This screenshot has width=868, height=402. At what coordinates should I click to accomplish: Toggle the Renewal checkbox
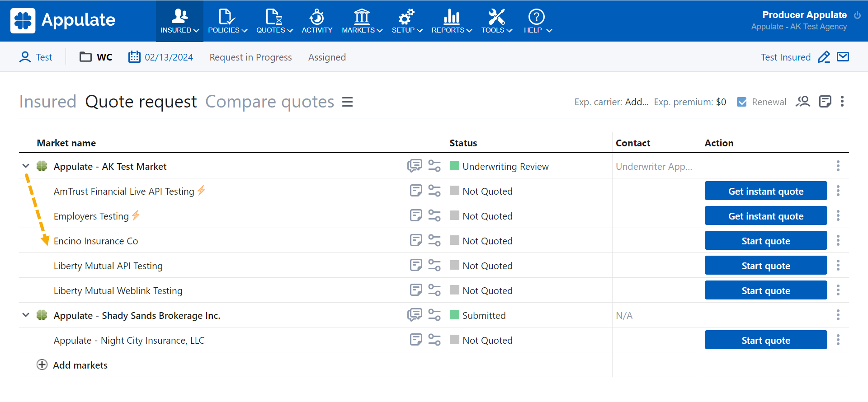coord(741,102)
